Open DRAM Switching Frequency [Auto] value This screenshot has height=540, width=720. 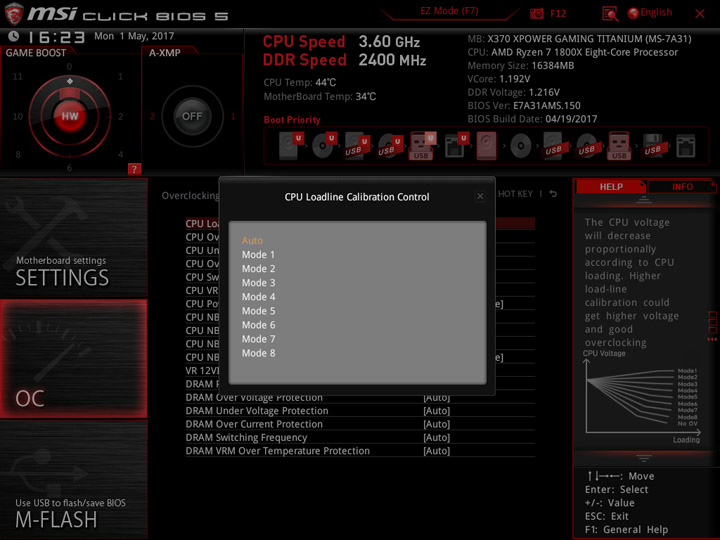(436, 438)
